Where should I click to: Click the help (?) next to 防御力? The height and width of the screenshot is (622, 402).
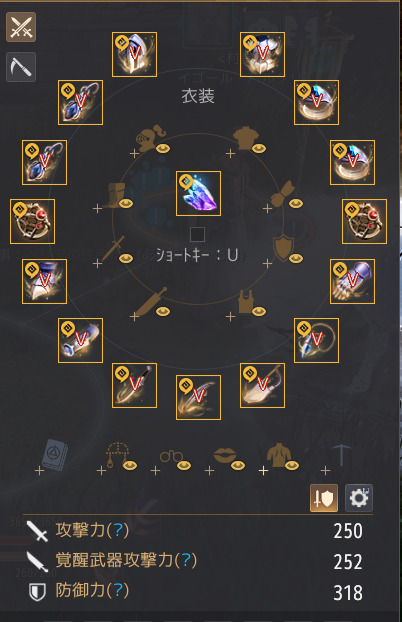click(x=118, y=591)
